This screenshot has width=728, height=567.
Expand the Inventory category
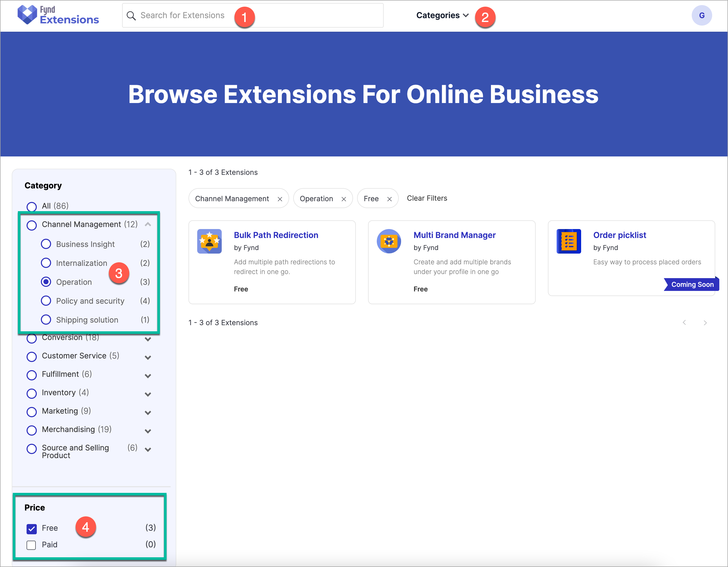pyautogui.click(x=148, y=394)
